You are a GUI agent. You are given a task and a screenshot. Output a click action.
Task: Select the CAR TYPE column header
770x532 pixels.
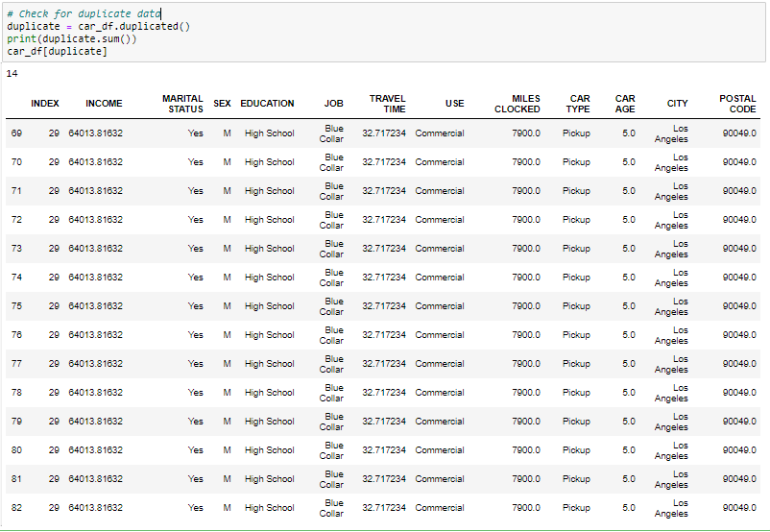(578, 104)
